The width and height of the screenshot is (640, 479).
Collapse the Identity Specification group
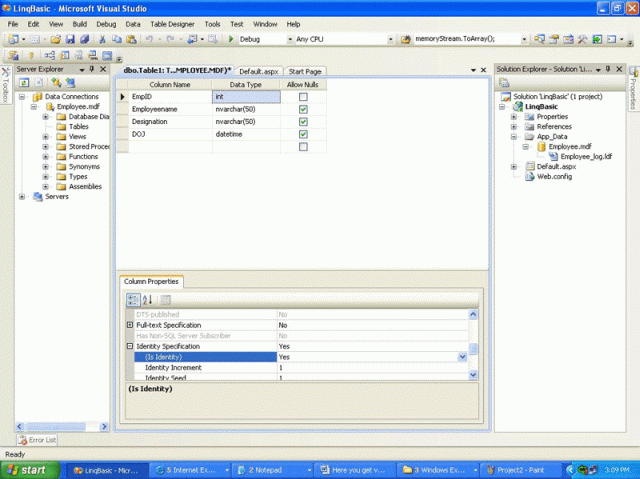click(129, 346)
